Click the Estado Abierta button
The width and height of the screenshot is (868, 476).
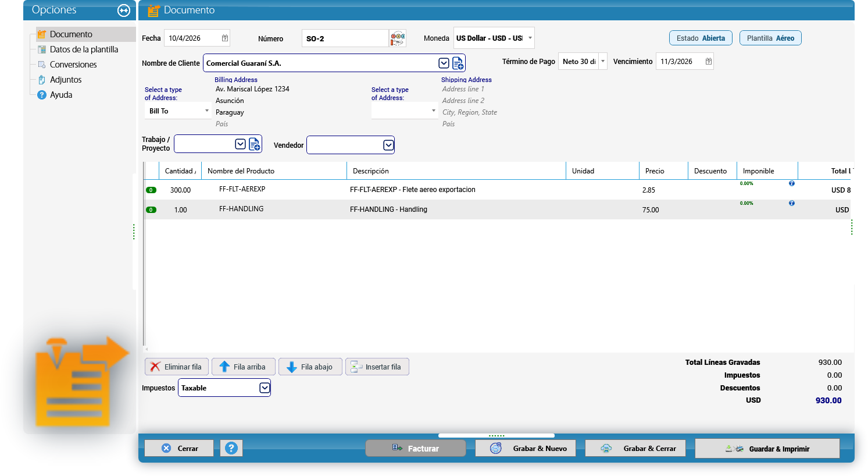pyautogui.click(x=701, y=38)
